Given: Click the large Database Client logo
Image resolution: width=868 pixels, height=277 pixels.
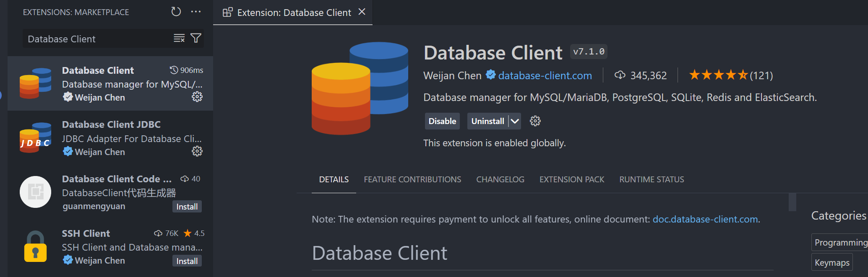Looking at the screenshot, I should (x=360, y=88).
